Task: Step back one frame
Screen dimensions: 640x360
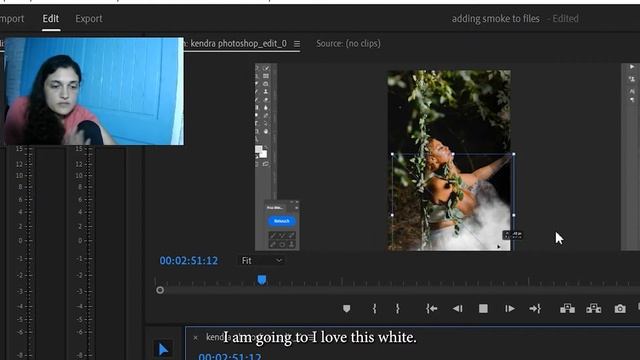Action: click(458, 309)
